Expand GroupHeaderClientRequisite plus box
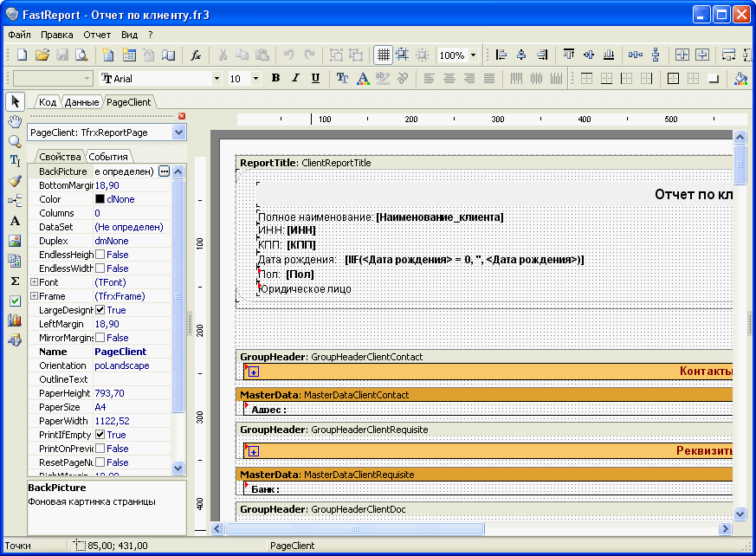Image resolution: width=756 pixels, height=556 pixels. click(x=254, y=451)
